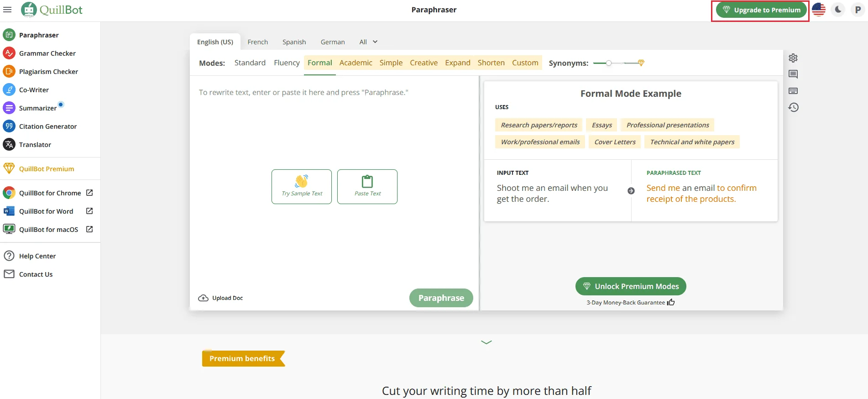
Task: Expand the All languages dropdown
Action: pos(368,42)
